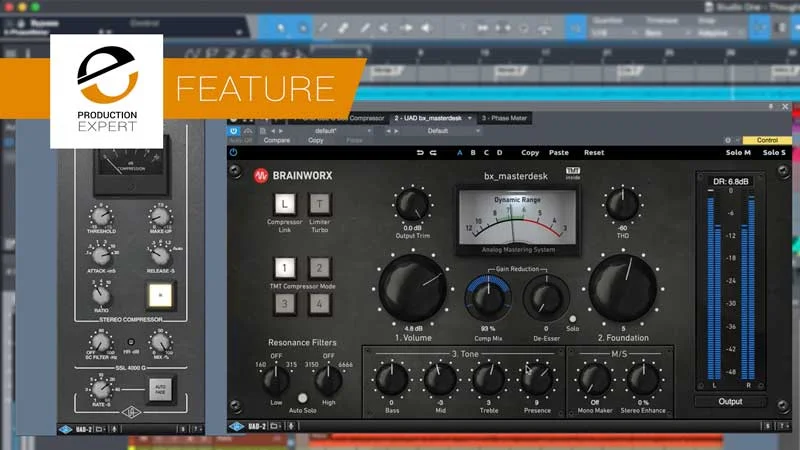Select the Range tool in Studio One toolbar
Viewport: 800px width, 450px height.
click(x=303, y=28)
